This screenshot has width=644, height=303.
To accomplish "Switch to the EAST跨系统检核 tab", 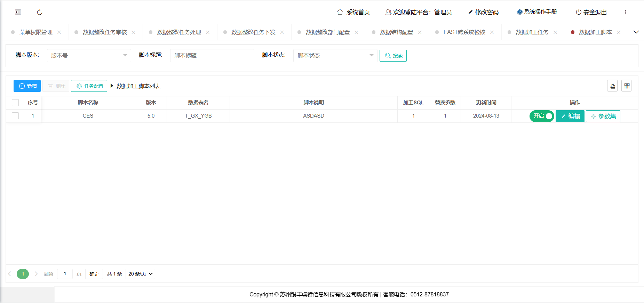I will [x=464, y=32].
